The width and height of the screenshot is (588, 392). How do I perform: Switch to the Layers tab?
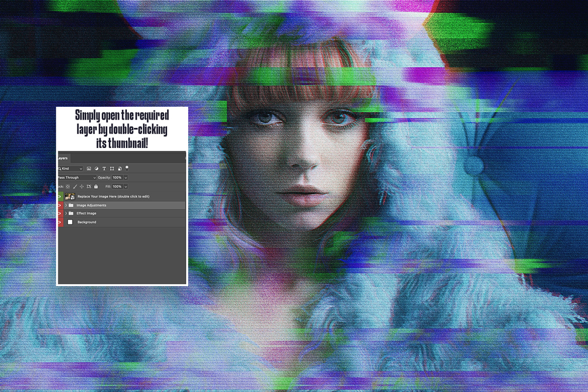[x=62, y=158]
